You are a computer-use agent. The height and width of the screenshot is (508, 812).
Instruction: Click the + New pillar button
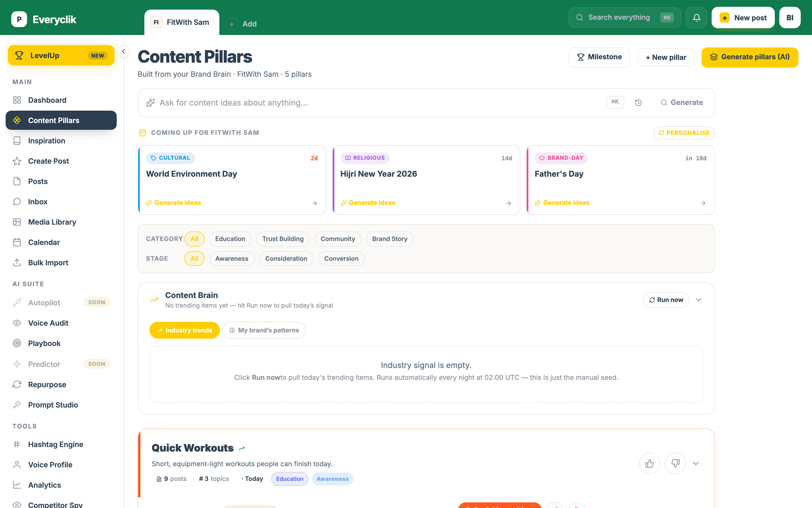[x=666, y=58]
